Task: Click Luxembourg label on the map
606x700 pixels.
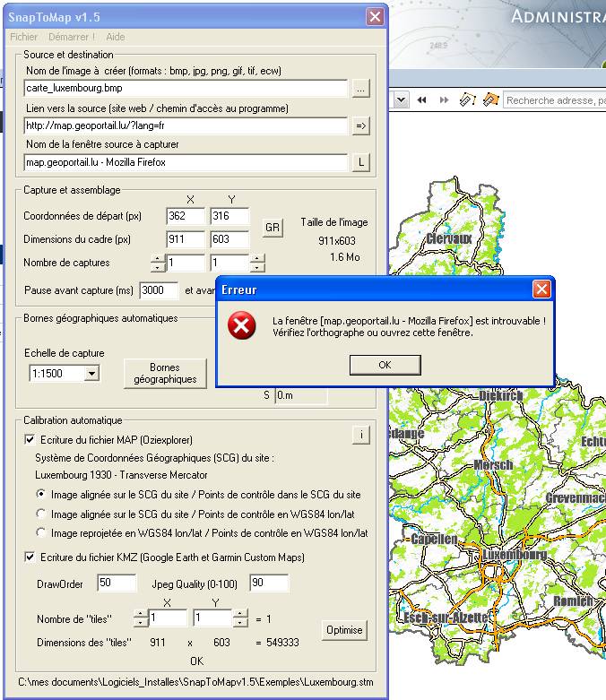Action: coord(515,555)
